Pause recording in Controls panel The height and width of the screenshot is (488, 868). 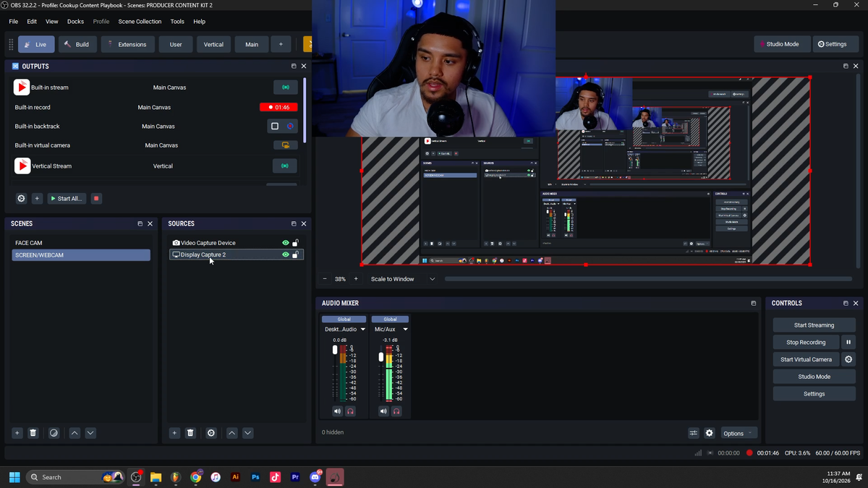click(x=849, y=342)
